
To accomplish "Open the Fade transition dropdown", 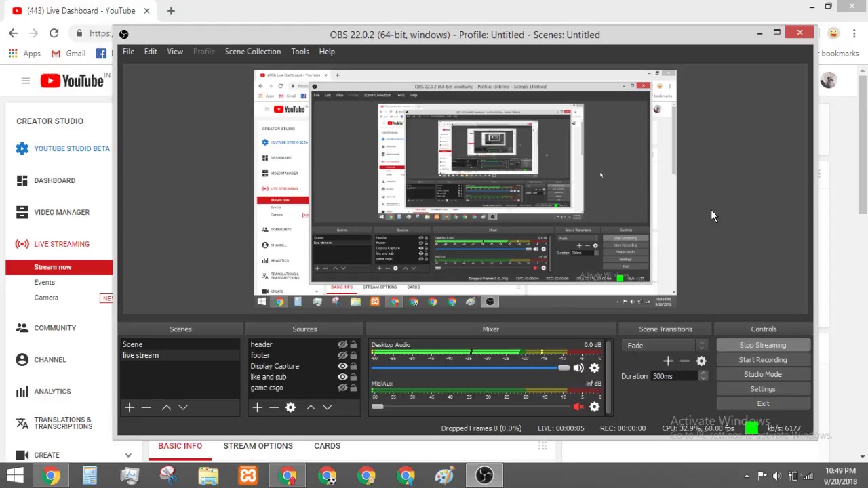I will click(665, 346).
